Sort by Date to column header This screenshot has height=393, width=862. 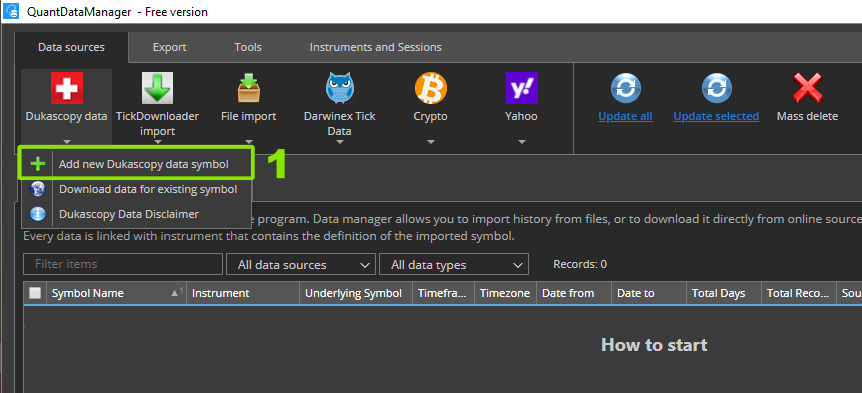[649, 293]
